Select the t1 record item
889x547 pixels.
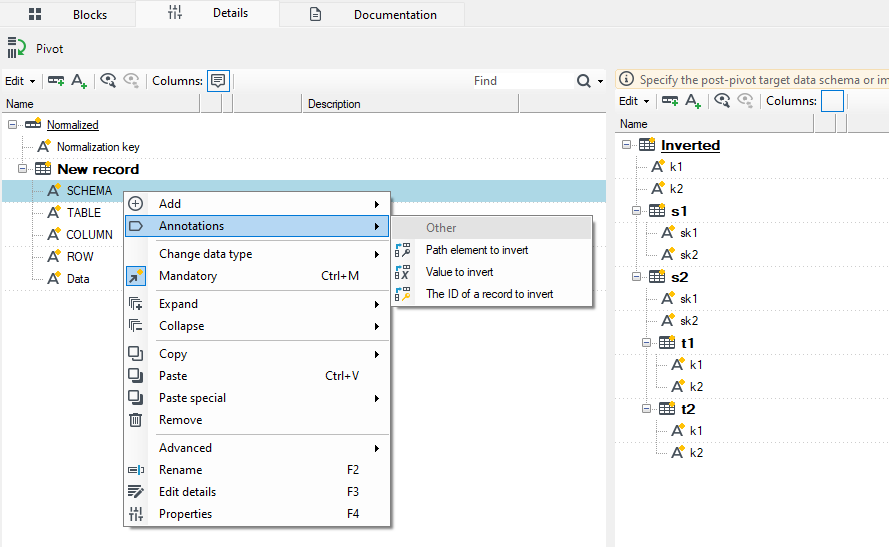[x=687, y=343]
